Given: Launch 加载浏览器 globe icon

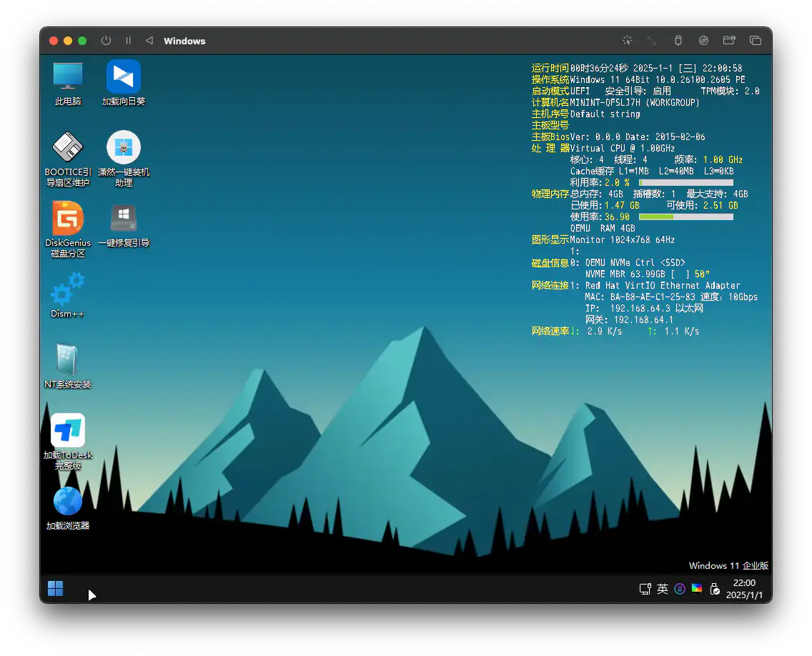Looking at the screenshot, I should [x=68, y=502].
